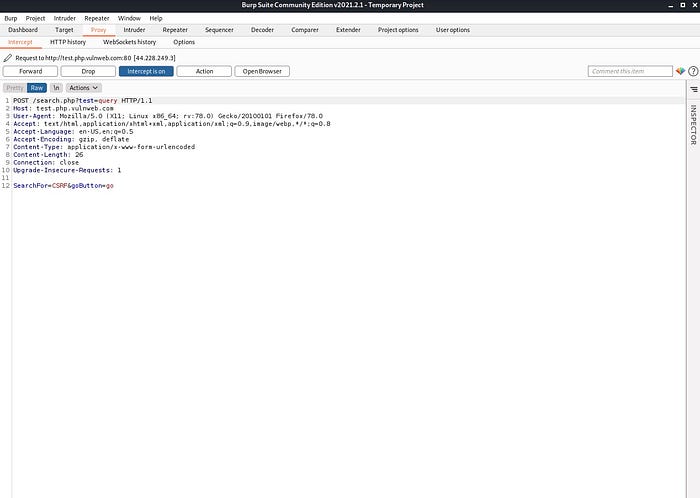
Task: Drop the intercepted request
Action: (x=88, y=71)
